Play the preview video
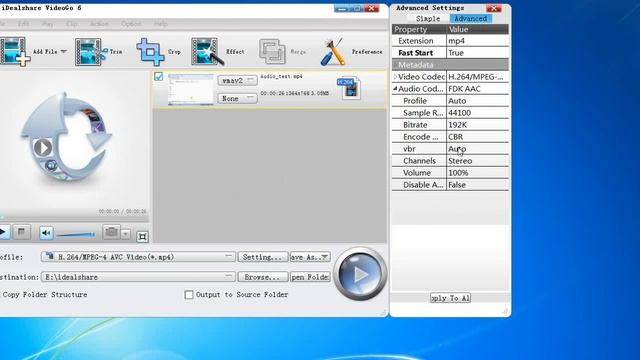The width and height of the screenshot is (640, 360). click(3, 232)
